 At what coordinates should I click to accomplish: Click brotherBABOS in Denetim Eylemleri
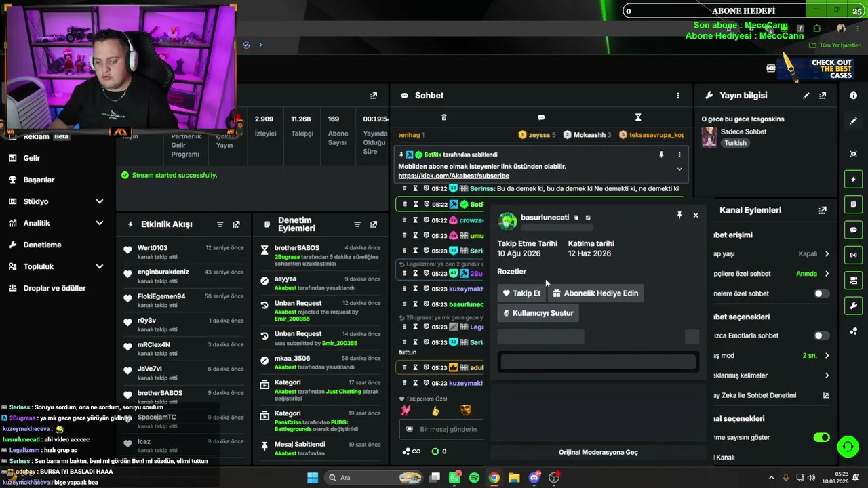(297, 248)
